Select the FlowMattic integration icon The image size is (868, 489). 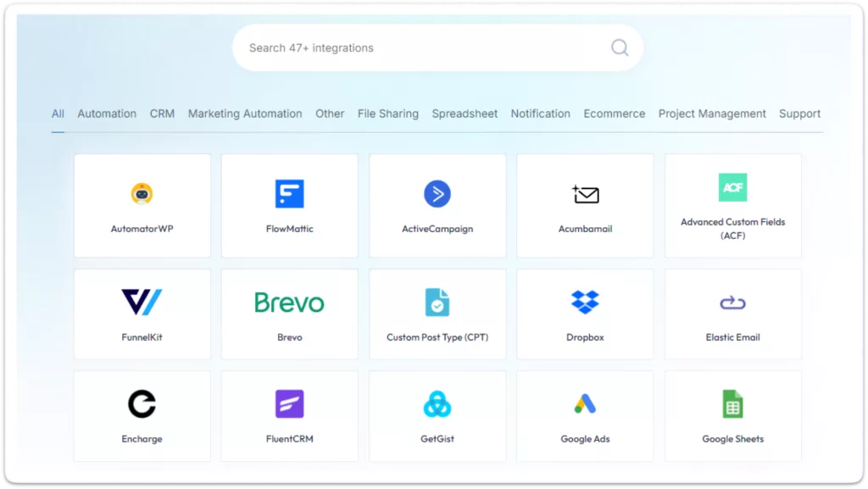pos(289,193)
